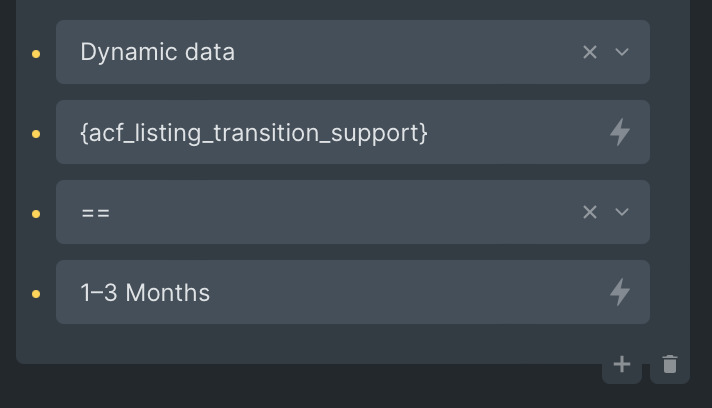Expand the == operator dropdown chevron
Image resolution: width=712 pixels, height=408 pixels.
click(622, 212)
